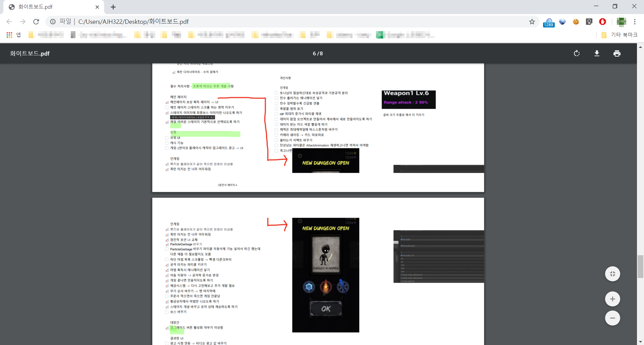Image resolution: width=644 pixels, height=345 pixels.
Task: Click the scrollbar up arrow
Action: tap(640, 47)
